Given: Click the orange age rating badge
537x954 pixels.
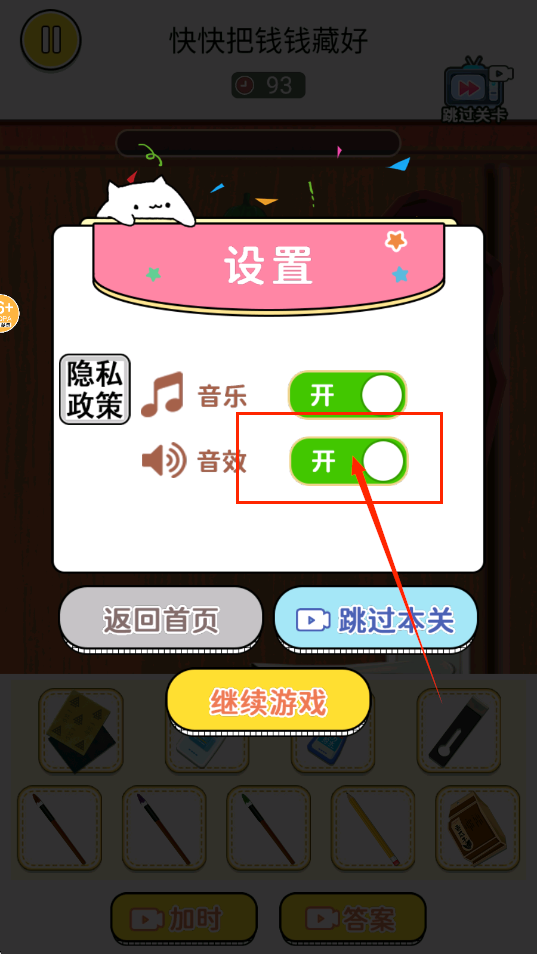Looking at the screenshot, I should pyautogui.click(x=8, y=313).
